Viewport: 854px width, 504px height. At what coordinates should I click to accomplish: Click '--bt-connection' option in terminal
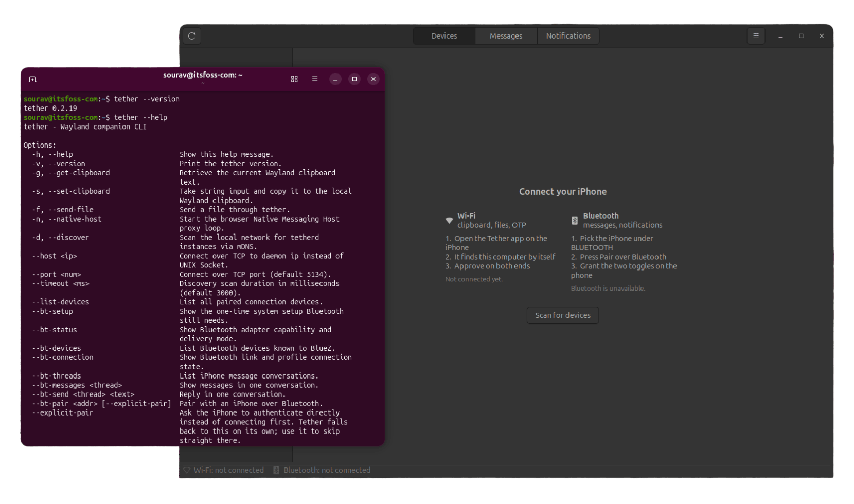pyautogui.click(x=63, y=358)
